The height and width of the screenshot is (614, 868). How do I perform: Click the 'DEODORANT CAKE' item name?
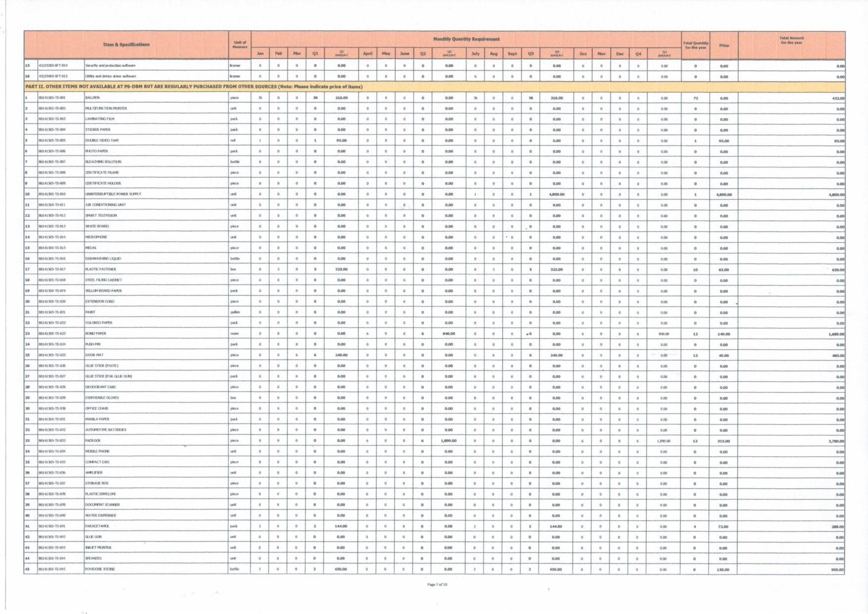pos(100,387)
